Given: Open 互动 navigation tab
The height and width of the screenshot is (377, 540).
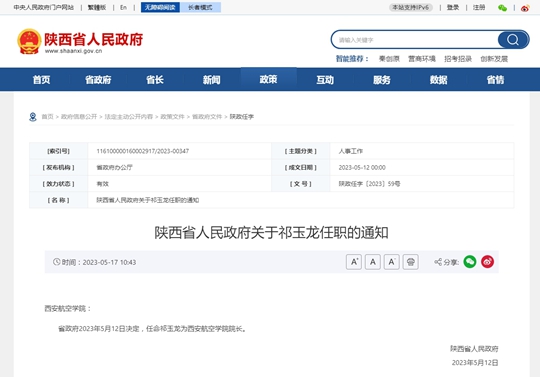Looking at the screenshot, I should tap(325, 80).
